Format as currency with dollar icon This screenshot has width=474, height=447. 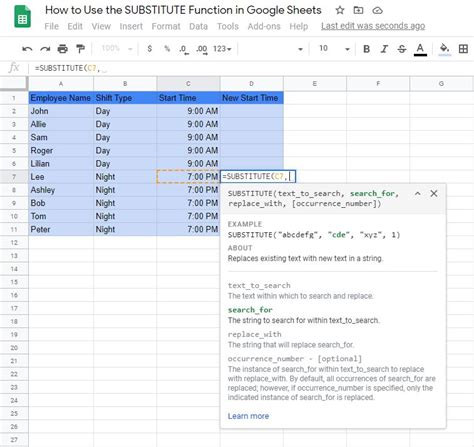150,49
